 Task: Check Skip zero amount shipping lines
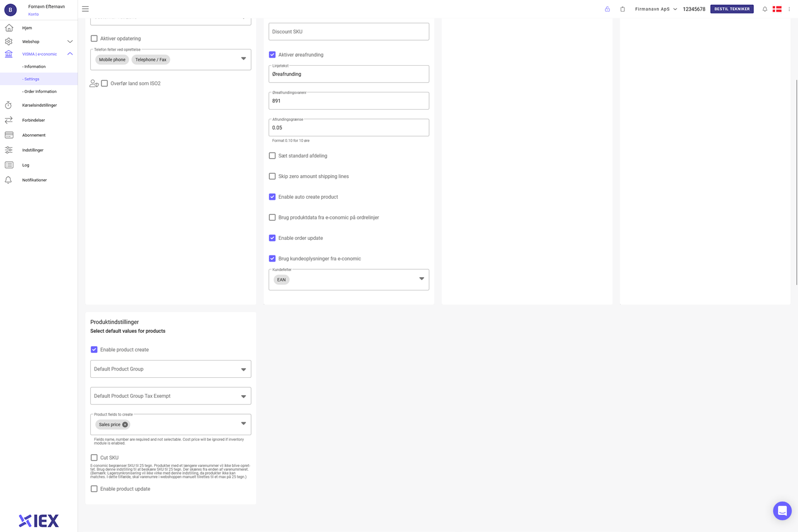272,176
